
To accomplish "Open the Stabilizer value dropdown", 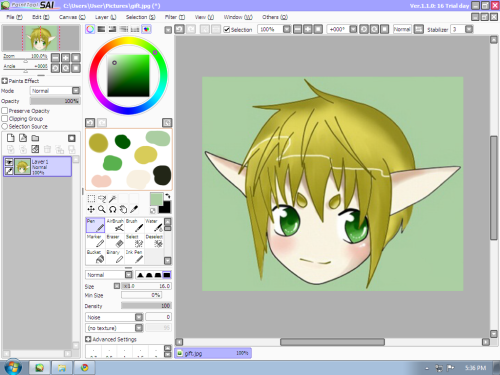I will point(469,29).
